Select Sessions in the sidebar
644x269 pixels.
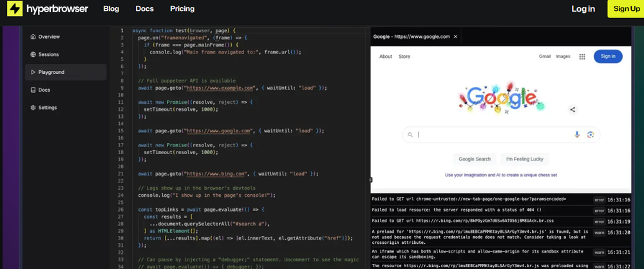click(x=66, y=54)
